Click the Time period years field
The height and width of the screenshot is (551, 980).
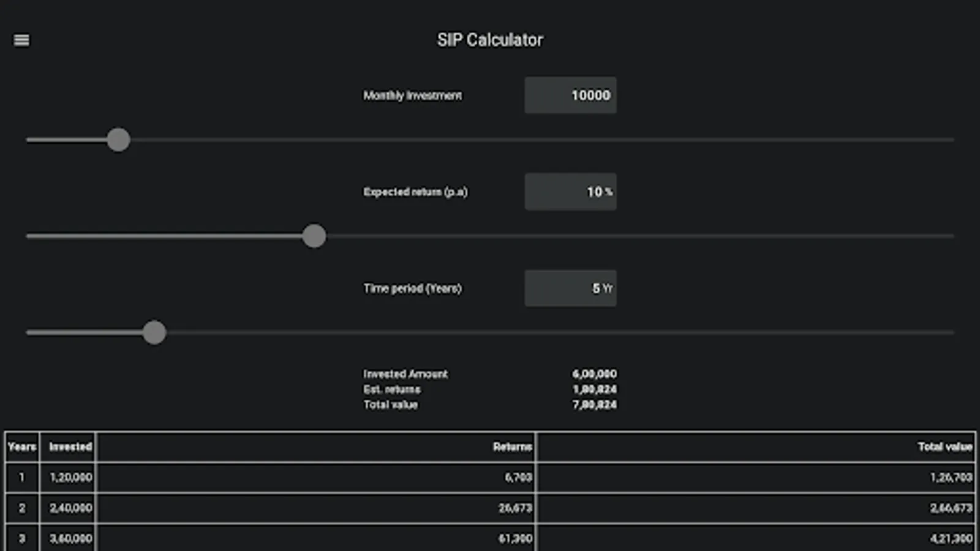pyautogui.click(x=570, y=288)
